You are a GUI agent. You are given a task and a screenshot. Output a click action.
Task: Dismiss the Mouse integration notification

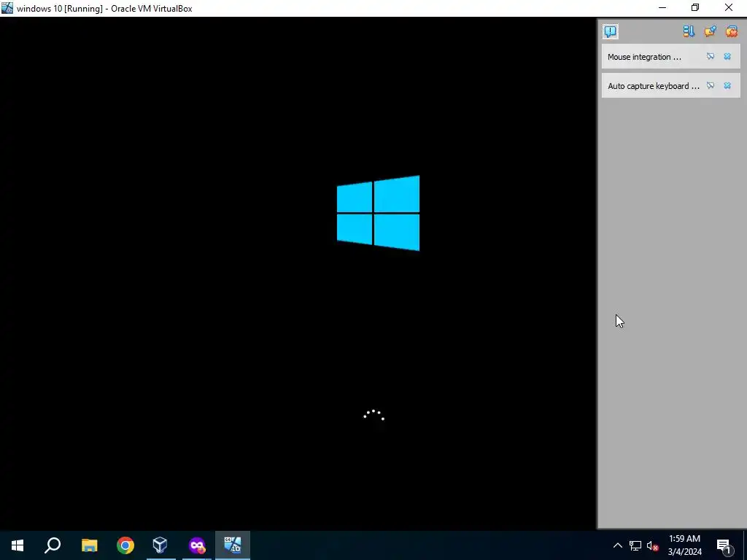[727, 57]
